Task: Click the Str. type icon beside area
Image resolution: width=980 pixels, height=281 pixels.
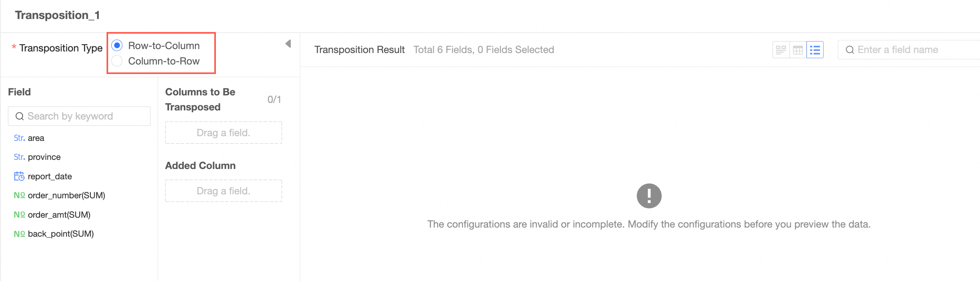Action: click(x=19, y=138)
